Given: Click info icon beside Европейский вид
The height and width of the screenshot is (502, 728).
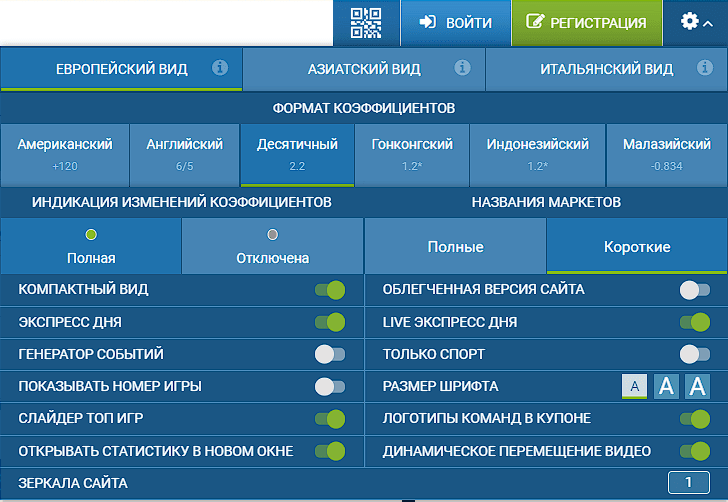Looking at the screenshot, I should click(x=221, y=69).
